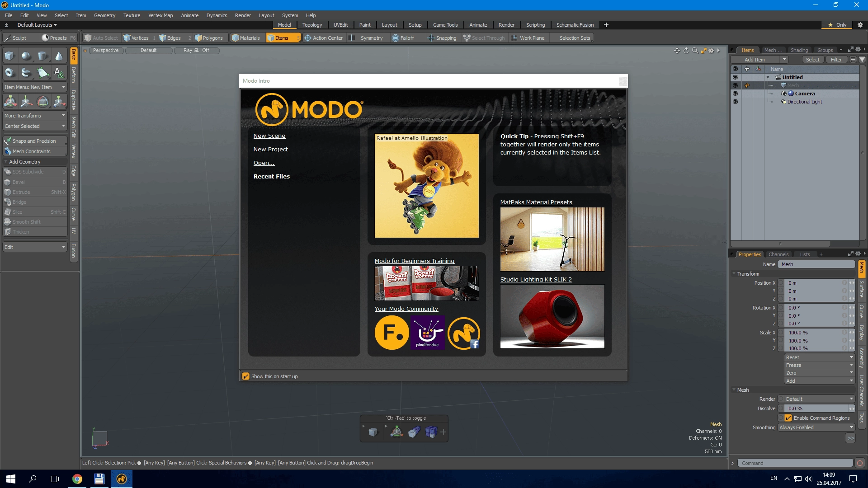Activate the Rotate tool icon
Viewport: 868px width, 488px height.
42,101
